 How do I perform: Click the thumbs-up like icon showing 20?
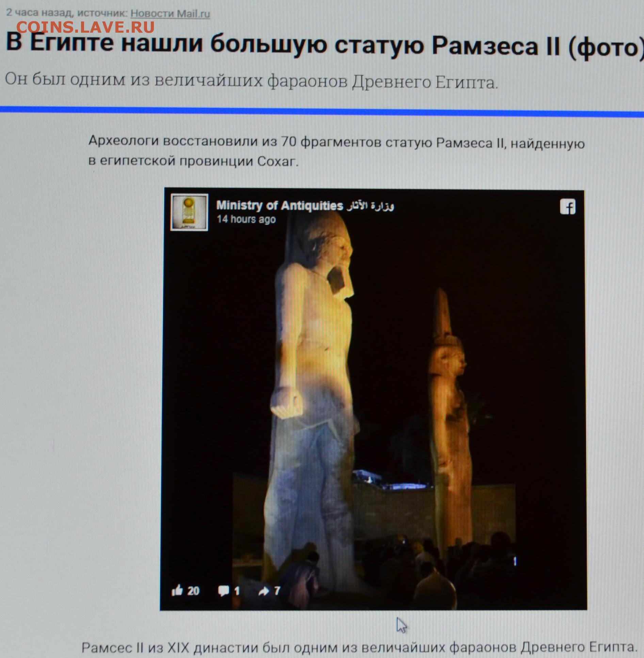pos(177,591)
